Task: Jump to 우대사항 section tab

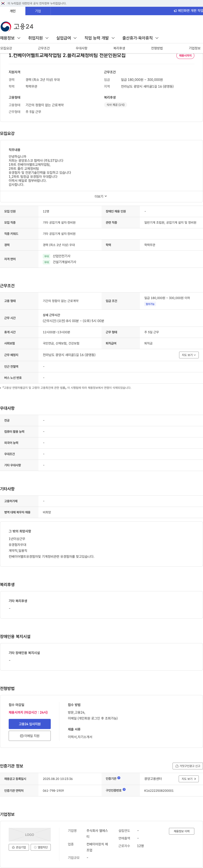Action: [81, 48]
